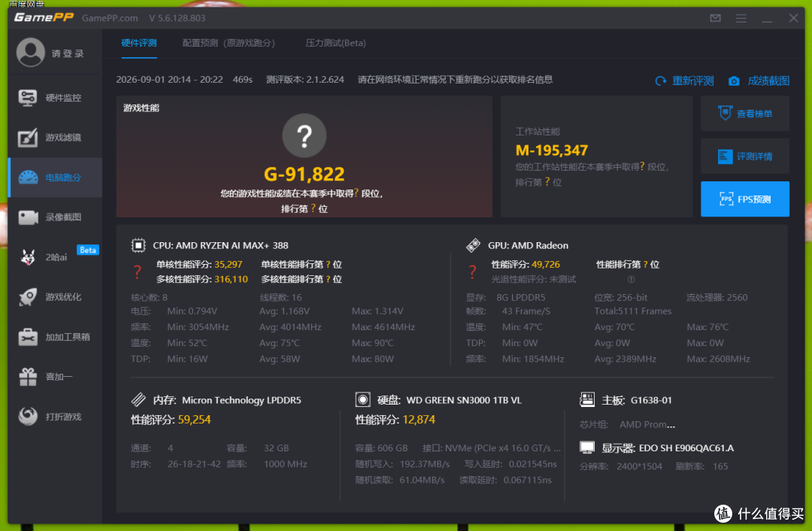The height and width of the screenshot is (531, 812).
Task: Open the 喜加一 gift section
Action: click(x=55, y=377)
